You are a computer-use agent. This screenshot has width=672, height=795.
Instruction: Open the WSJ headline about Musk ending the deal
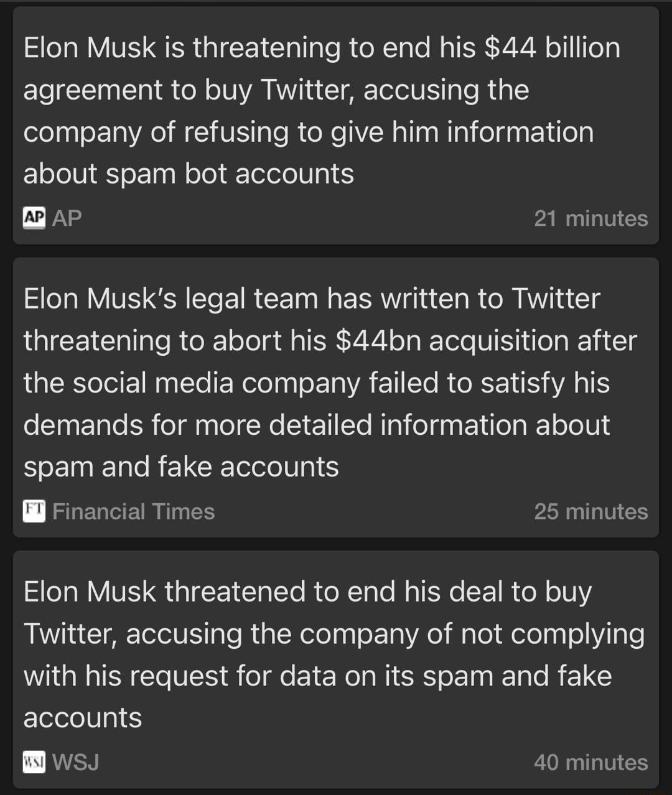[334, 654]
